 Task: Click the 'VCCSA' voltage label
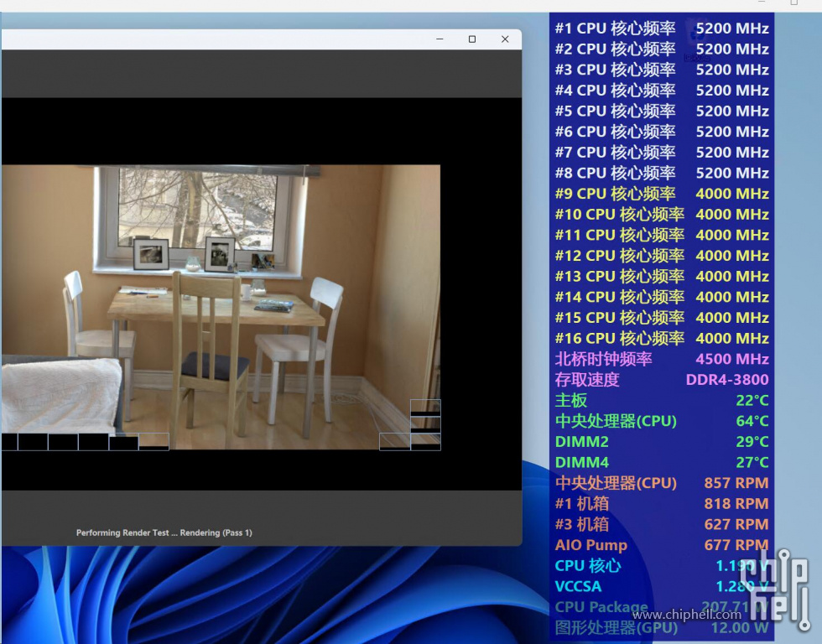coord(578,586)
